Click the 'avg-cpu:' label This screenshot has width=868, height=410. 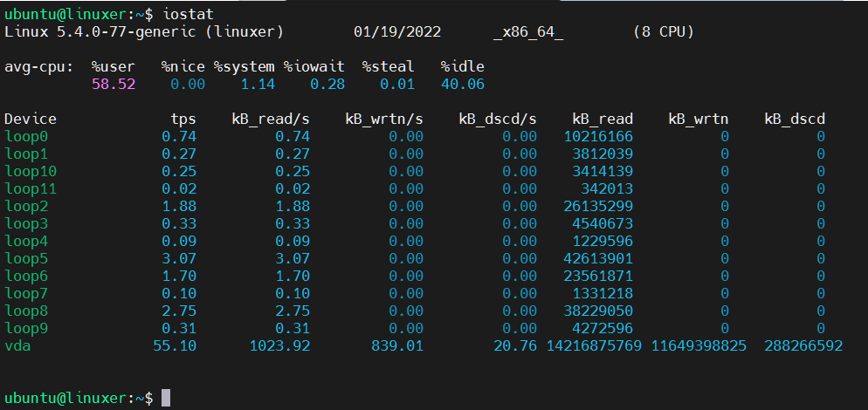pyautogui.click(x=39, y=67)
